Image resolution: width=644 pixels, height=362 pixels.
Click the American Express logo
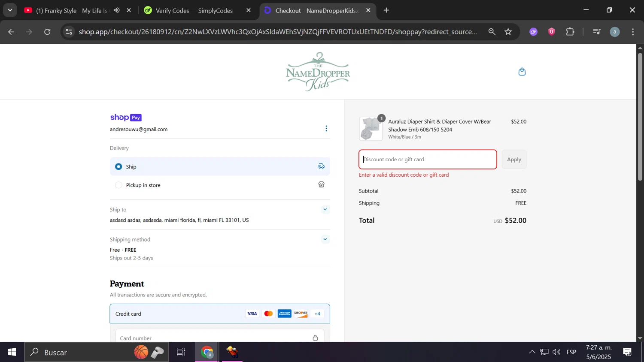click(284, 314)
